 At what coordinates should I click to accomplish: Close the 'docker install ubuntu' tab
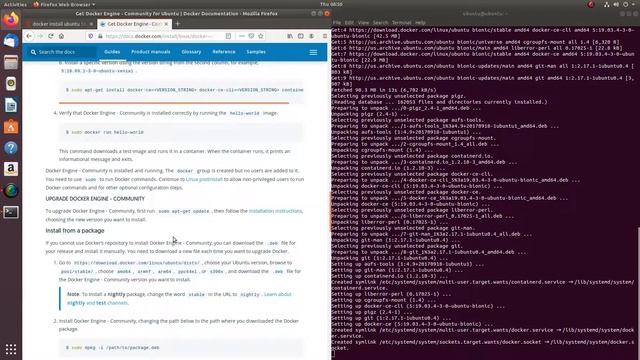pos(91,24)
